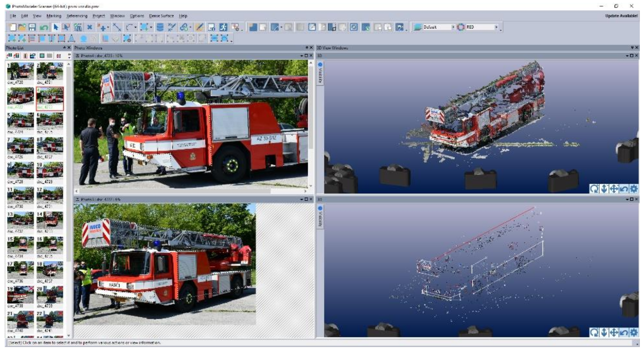This screenshot has height=351, width=644.
Task: Click the green Undo arrow icon
Action: pos(44,27)
